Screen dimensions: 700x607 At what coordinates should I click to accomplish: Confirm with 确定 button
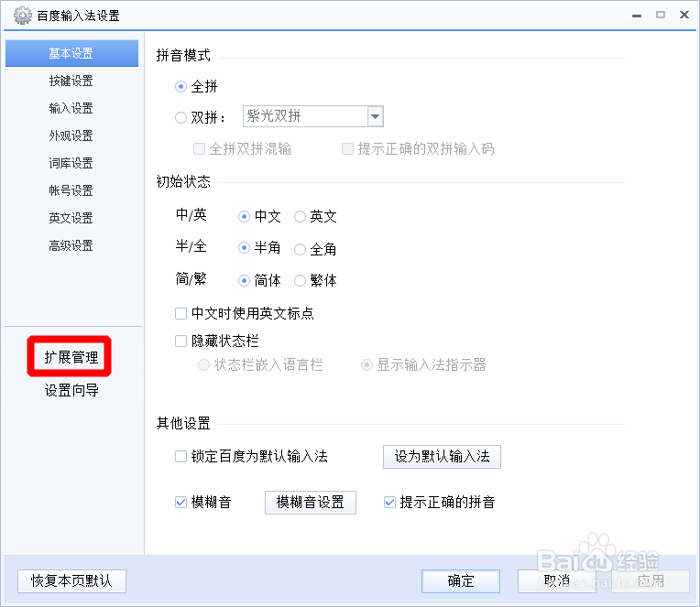[x=461, y=581]
